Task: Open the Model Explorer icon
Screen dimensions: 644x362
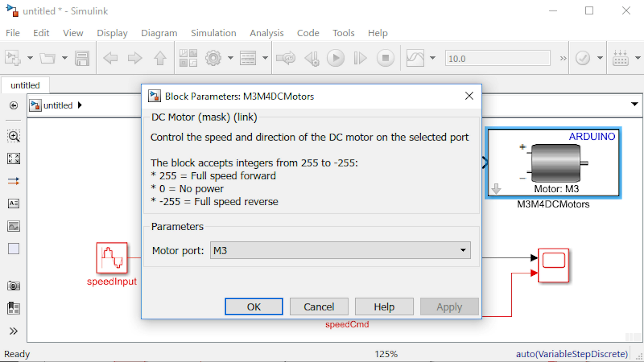Action: [248, 58]
